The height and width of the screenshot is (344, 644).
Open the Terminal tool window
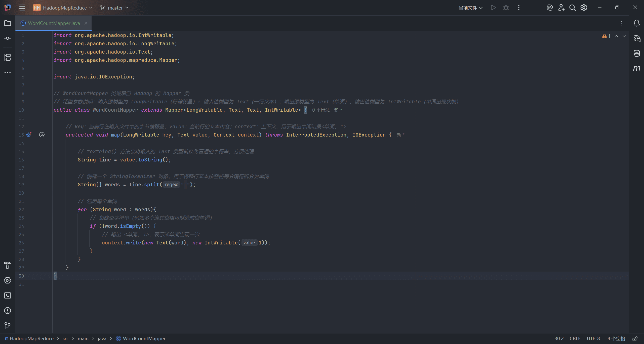click(8, 295)
